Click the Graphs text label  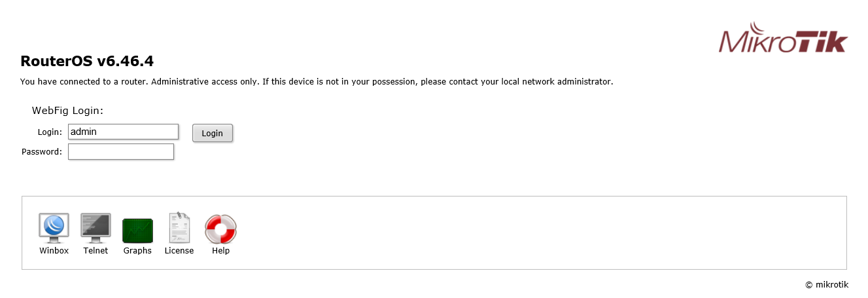[x=137, y=251]
